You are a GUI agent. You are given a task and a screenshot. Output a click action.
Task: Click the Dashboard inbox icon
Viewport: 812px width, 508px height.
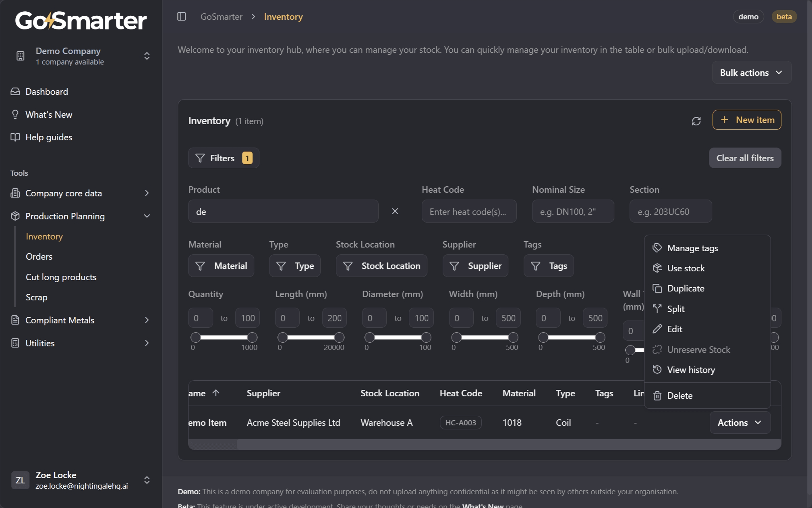[x=15, y=92]
